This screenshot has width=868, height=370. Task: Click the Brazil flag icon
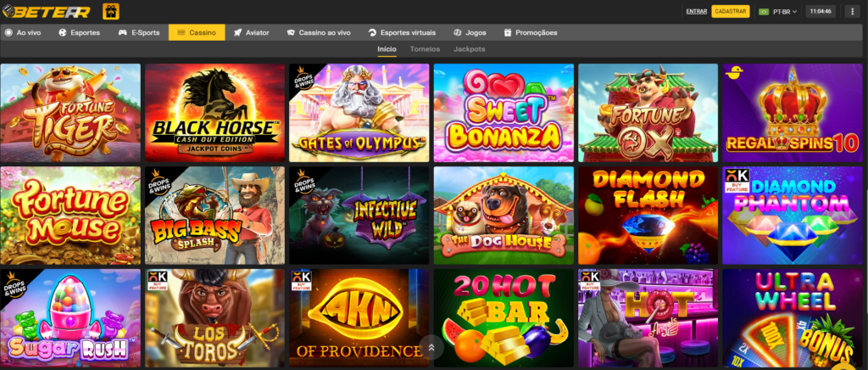point(764,12)
